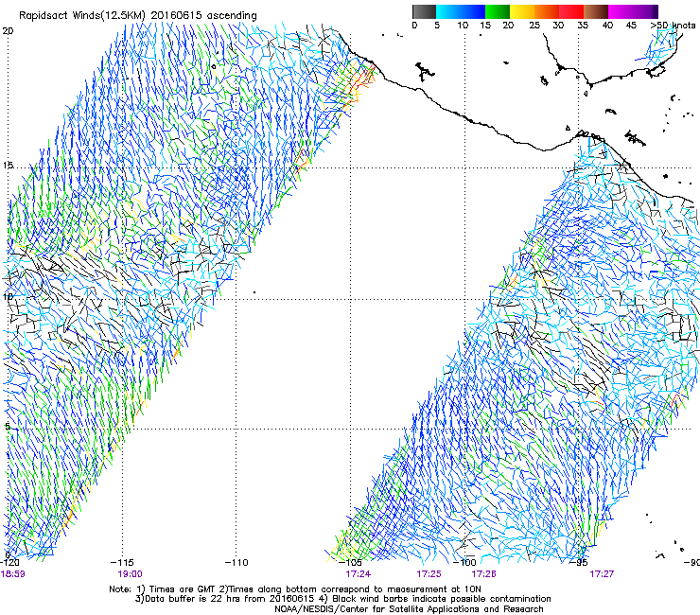Click the '>50 knots' legend label
This screenshot has height=615, width=700.
(673, 25)
